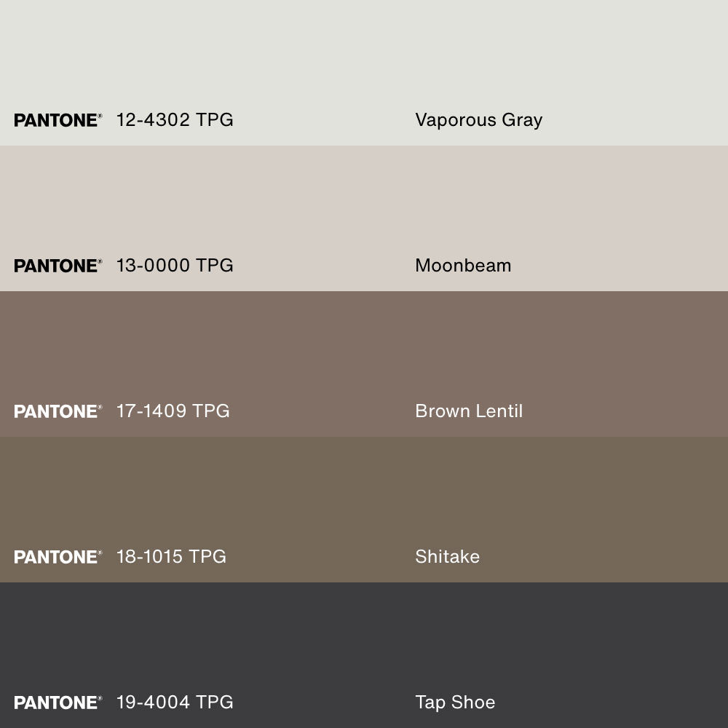Select the color code 19-4004 TPG

[175, 703]
